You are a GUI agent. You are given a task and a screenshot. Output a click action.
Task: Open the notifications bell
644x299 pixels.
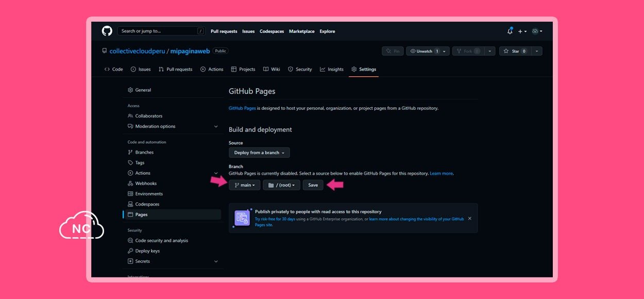point(510,31)
